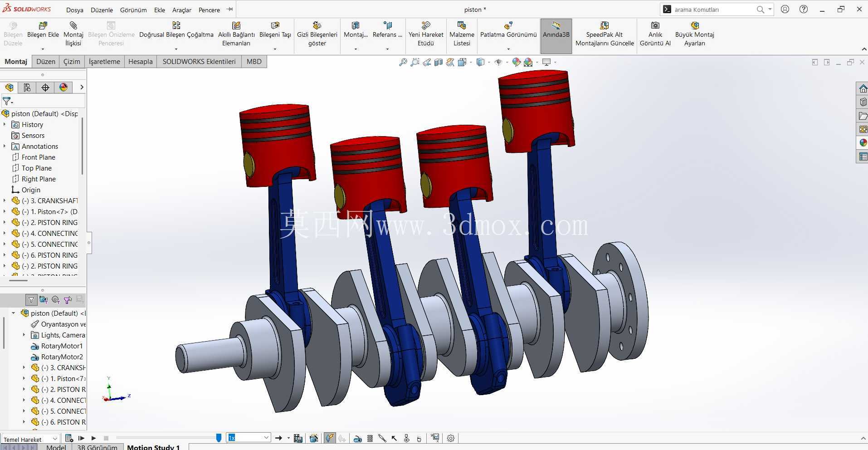Expand Lights, Camera folder in motion tree

click(24, 335)
